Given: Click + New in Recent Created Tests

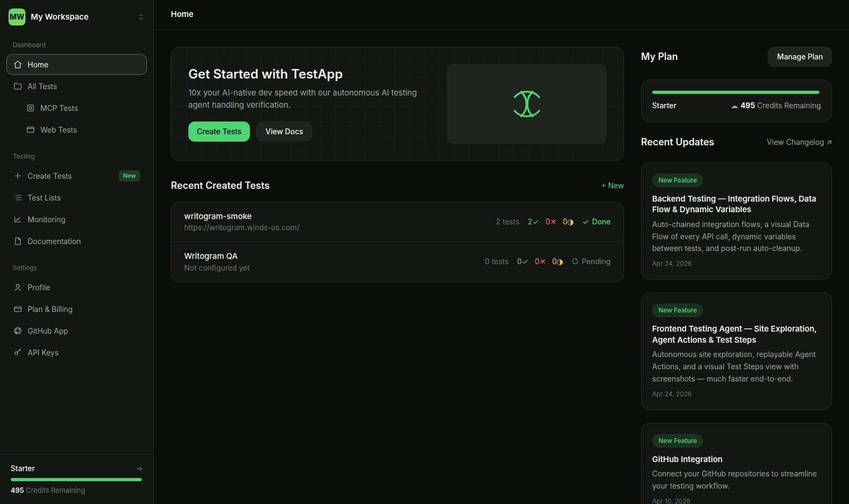Looking at the screenshot, I should (x=612, y=186).
